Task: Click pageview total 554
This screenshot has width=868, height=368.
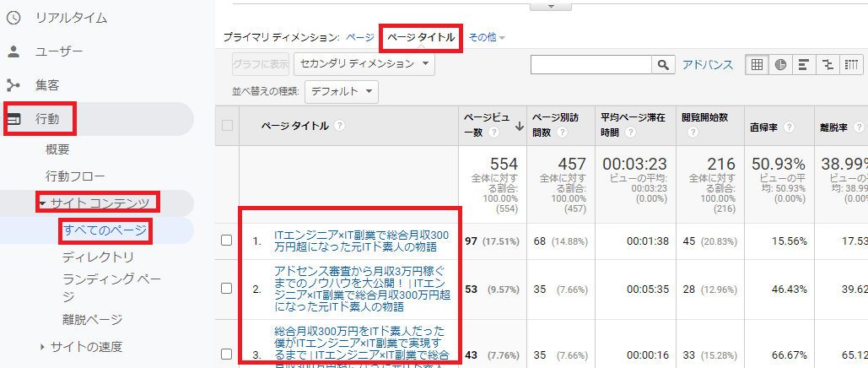Action: click(x=504, y=164)
